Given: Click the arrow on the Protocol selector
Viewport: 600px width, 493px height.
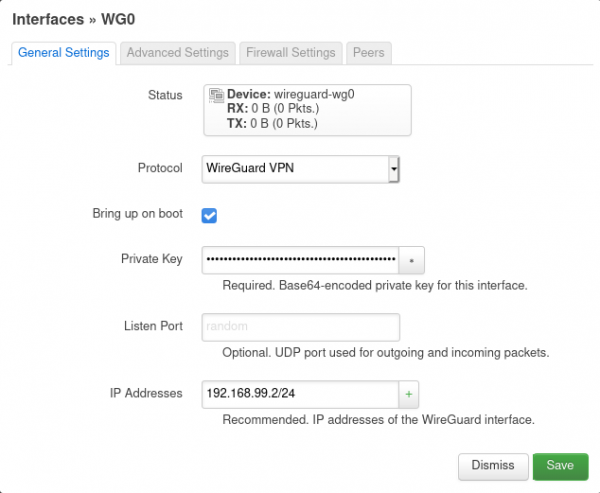Looking at the screenshot, I should click(394, 169).
